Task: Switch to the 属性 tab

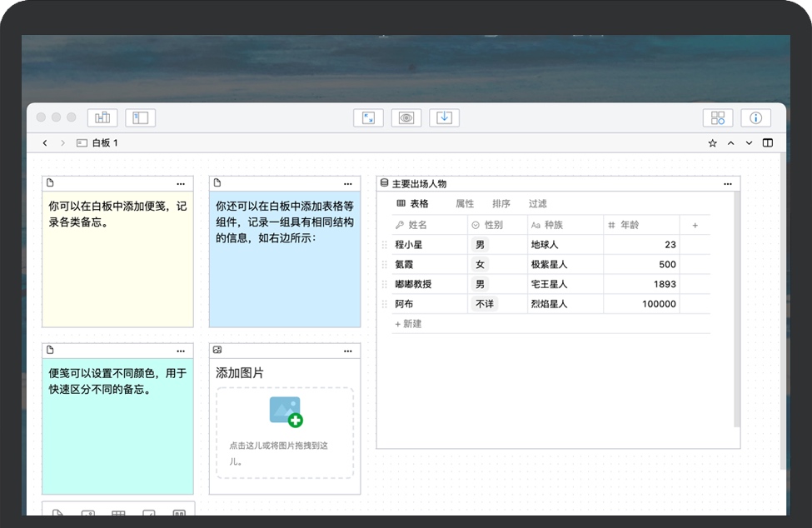Action: pyautogui.click(x=465, y=204)
